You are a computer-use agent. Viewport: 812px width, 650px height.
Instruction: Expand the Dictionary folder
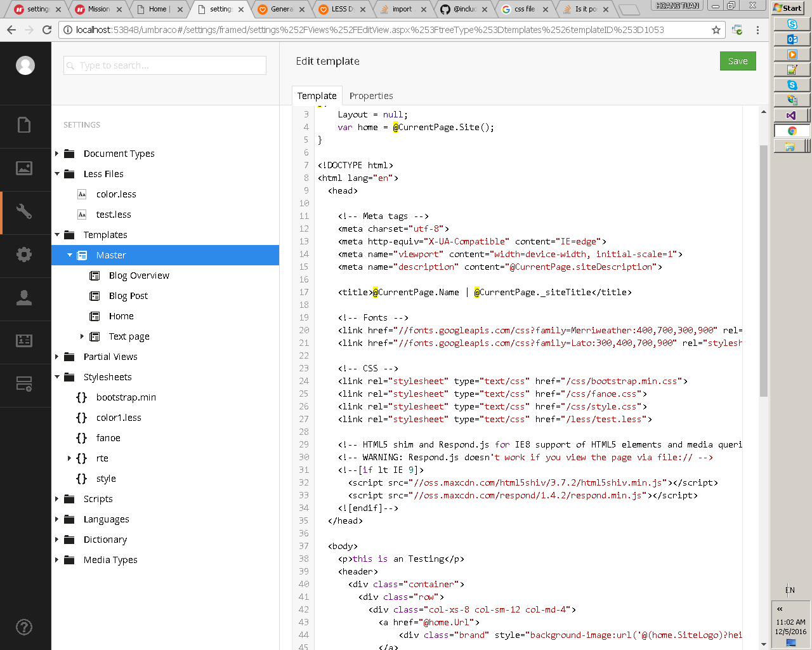pyautogui.click(x=57, y=540)
